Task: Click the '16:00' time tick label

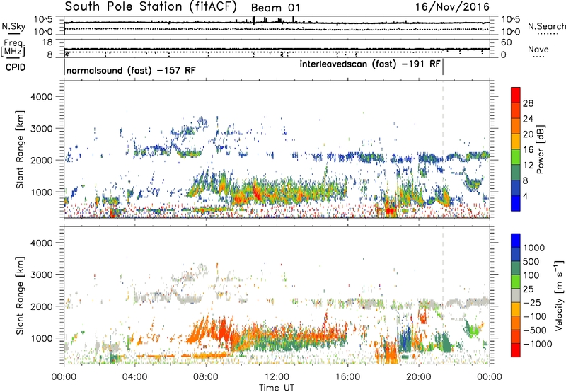Action: coord(347,377)
